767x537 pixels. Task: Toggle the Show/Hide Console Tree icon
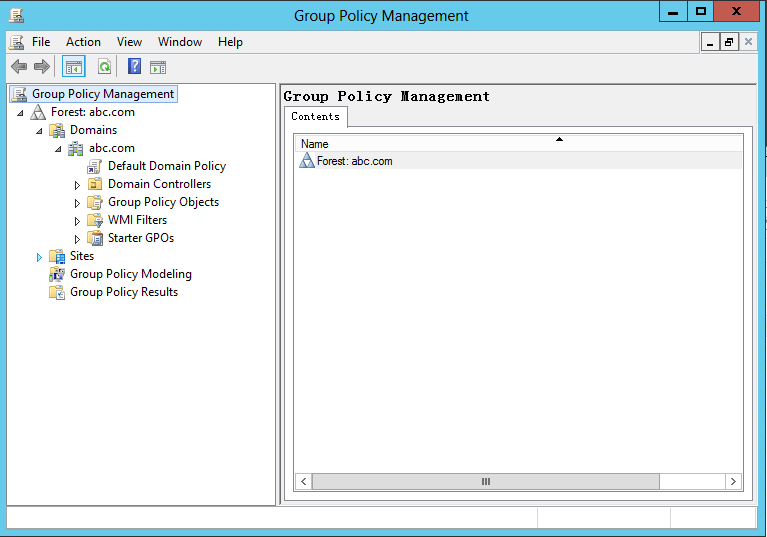(74, 67)
